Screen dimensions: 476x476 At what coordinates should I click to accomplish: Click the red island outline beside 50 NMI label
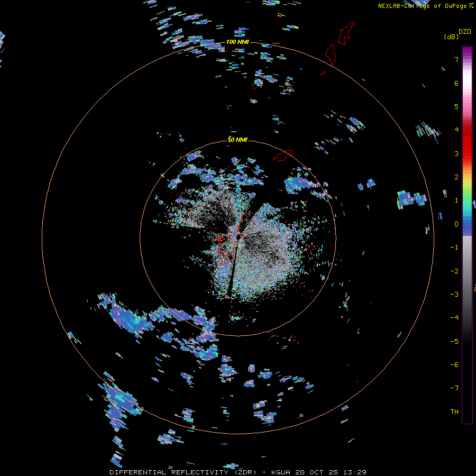click(x=283, y=155)
